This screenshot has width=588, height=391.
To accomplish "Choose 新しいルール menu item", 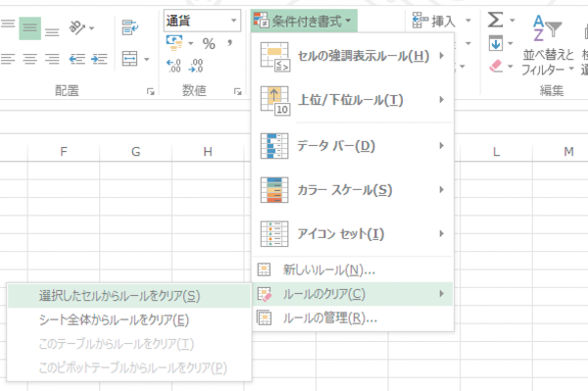I will tap(353, 269).
